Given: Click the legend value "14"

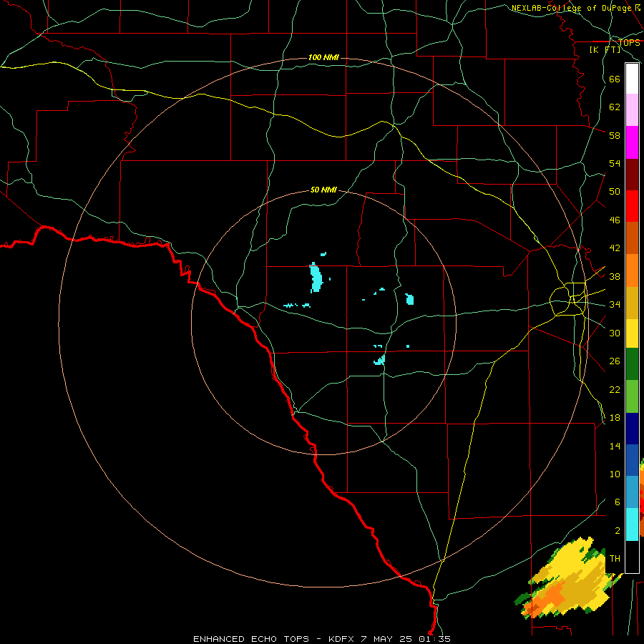Looking at the screenshot, I should (615, 446).
